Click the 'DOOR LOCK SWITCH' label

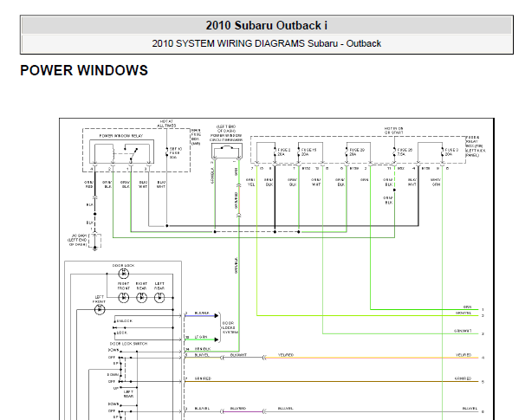(128, 344)
